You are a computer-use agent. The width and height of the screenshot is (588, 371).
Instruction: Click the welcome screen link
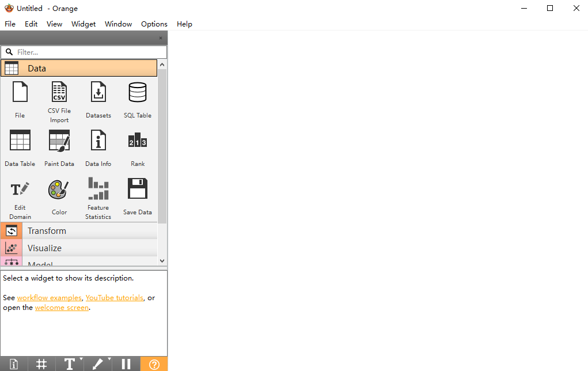(62, 308)
